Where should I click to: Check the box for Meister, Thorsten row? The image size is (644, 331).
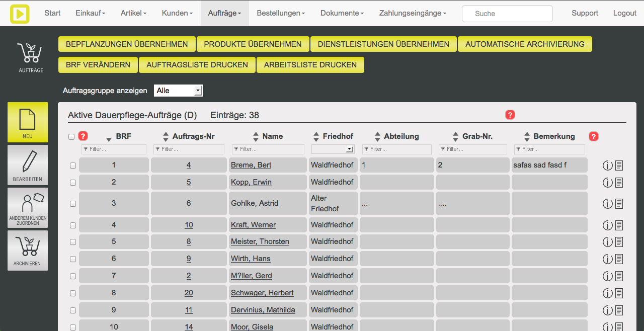coord(73,242)
